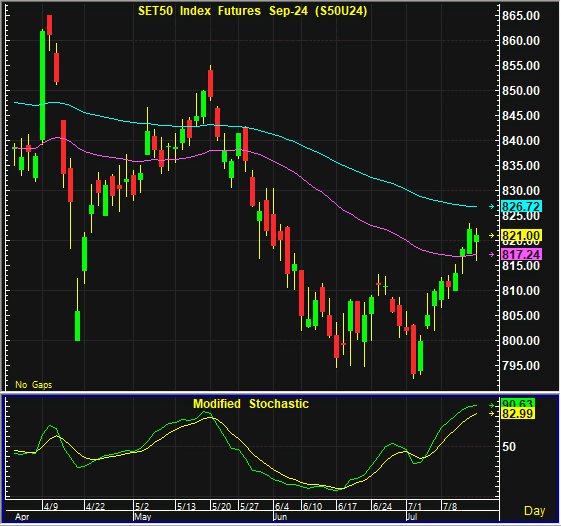Click the Modified Stochastic indicator title

click(x=251, y=404)
